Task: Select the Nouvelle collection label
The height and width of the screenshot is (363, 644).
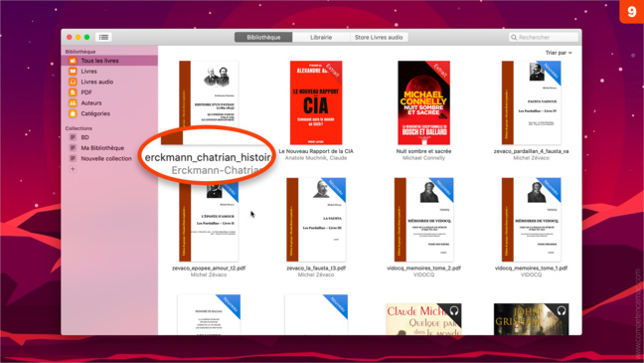Action: pyautogui.click(x=106, y=158)
